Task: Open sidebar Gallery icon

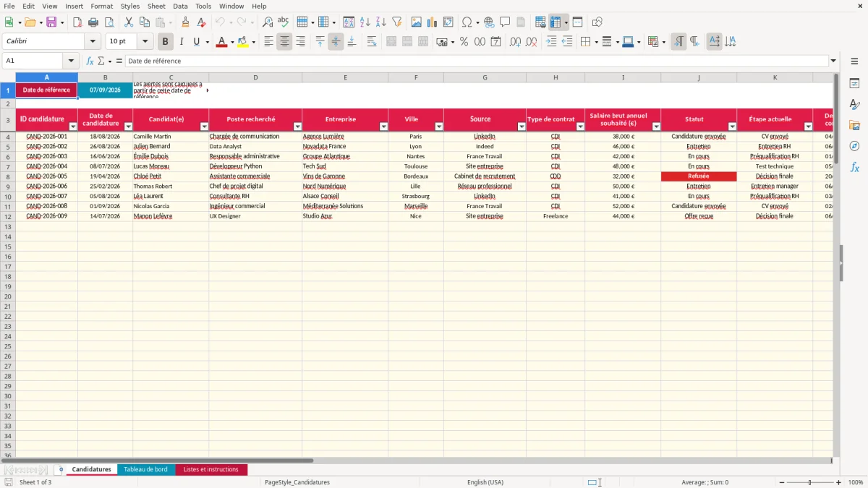Action: point(854,125)
